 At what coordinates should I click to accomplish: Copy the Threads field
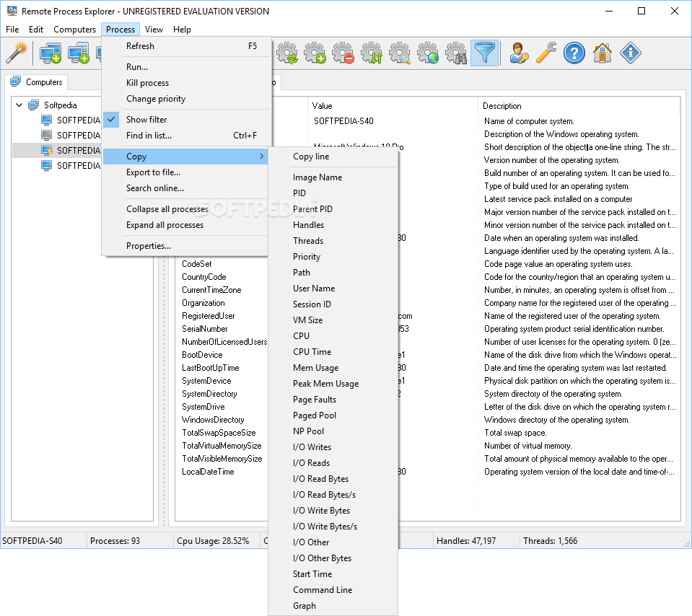click(333, 241)
